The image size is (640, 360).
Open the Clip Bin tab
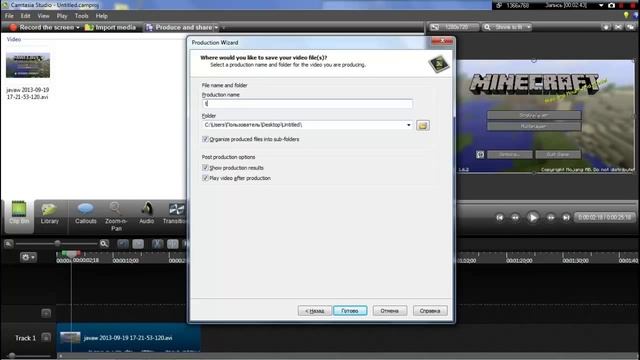19,213
